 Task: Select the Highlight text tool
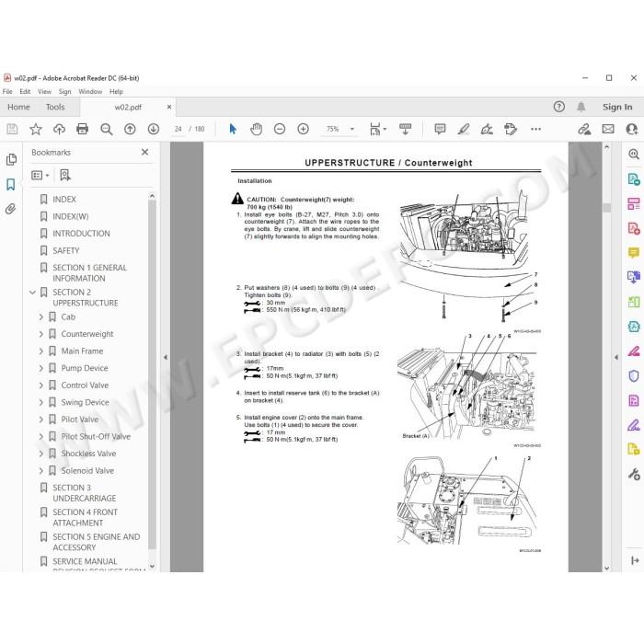[x=464, y=129]
